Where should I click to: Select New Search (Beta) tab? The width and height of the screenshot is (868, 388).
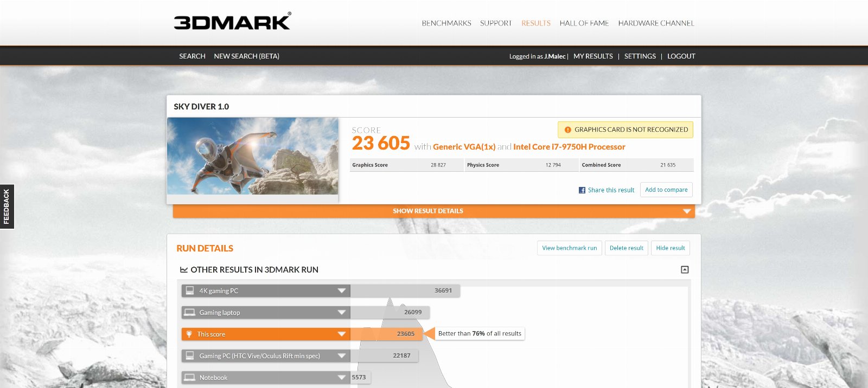click(247, 56)
